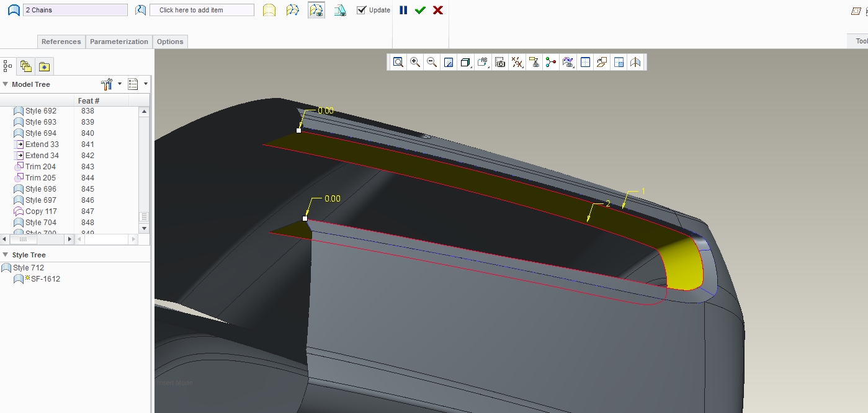Screen dimensions: 868x413
Task: Click the Zoom In icon
Action: click(x=415, y=62)
